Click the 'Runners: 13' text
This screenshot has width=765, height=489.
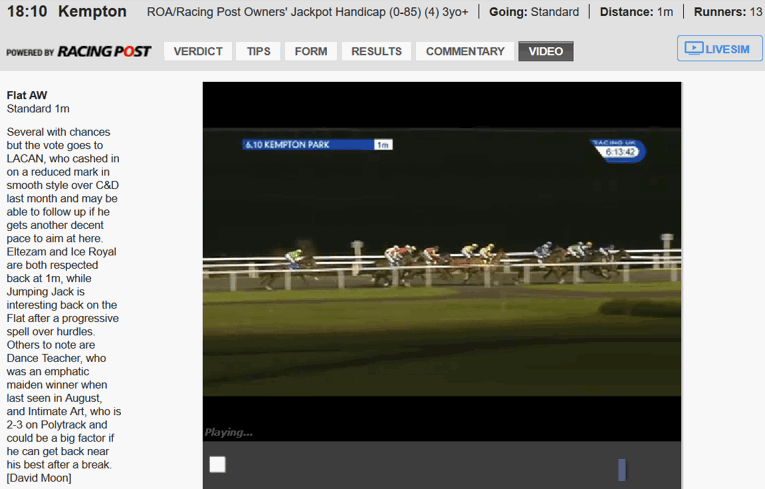(728, 12)
